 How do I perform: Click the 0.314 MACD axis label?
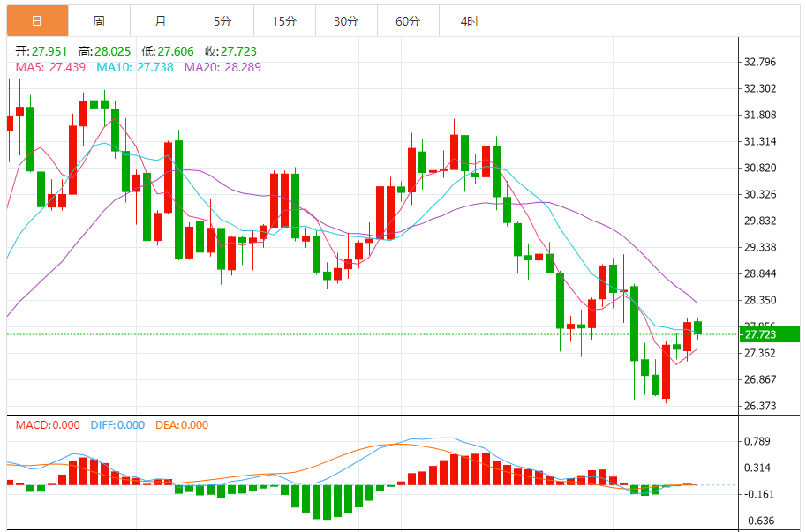coord(757,468)
